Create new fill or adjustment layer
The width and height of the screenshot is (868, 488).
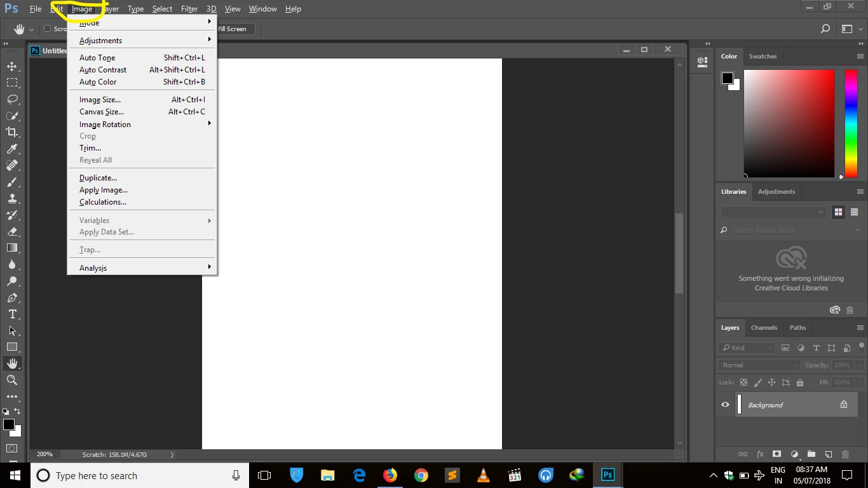(x=794, y=454)
